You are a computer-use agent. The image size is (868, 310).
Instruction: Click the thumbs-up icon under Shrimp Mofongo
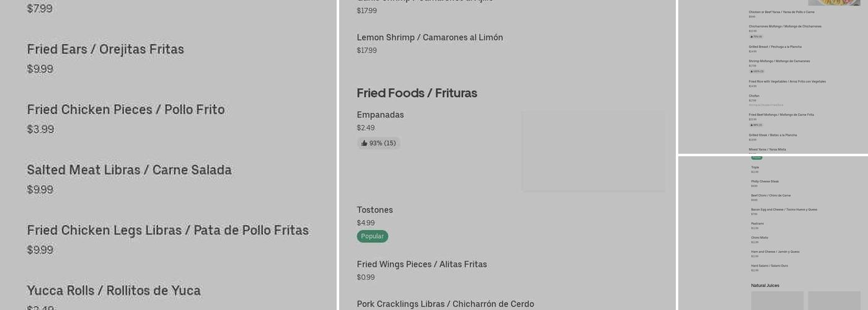tap(751, 71)
